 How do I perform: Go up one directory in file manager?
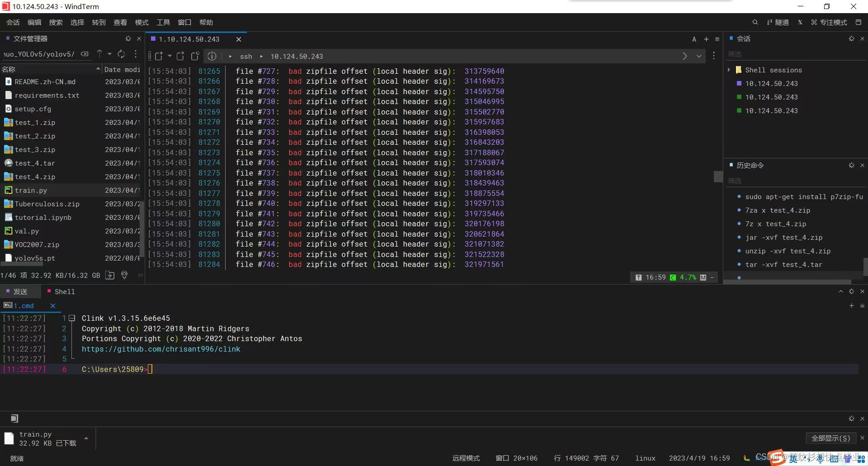pyautogui.click(x=99, y=54)
